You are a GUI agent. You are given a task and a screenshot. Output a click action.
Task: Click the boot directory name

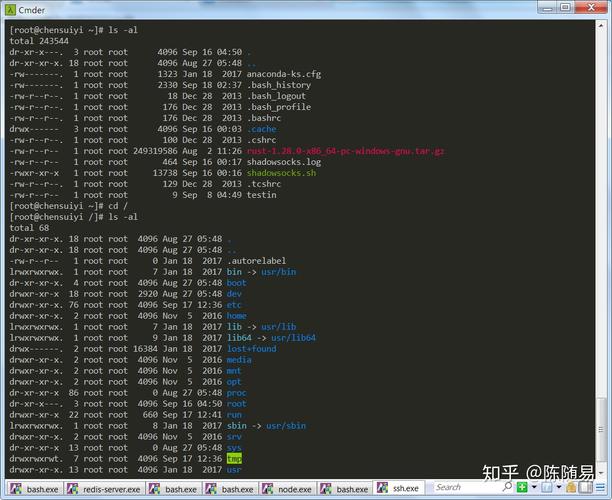pyautogui.click(x=237, y=283)
